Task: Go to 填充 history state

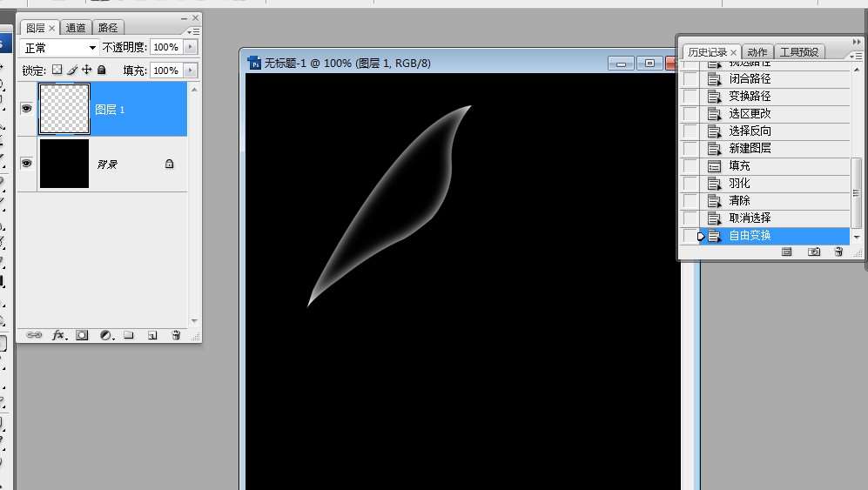Action: click(775, 165)
